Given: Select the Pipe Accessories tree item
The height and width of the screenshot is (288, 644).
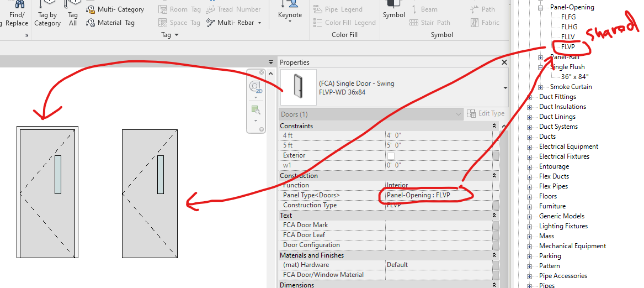Looking at the screenshot, I should point(563,276).
